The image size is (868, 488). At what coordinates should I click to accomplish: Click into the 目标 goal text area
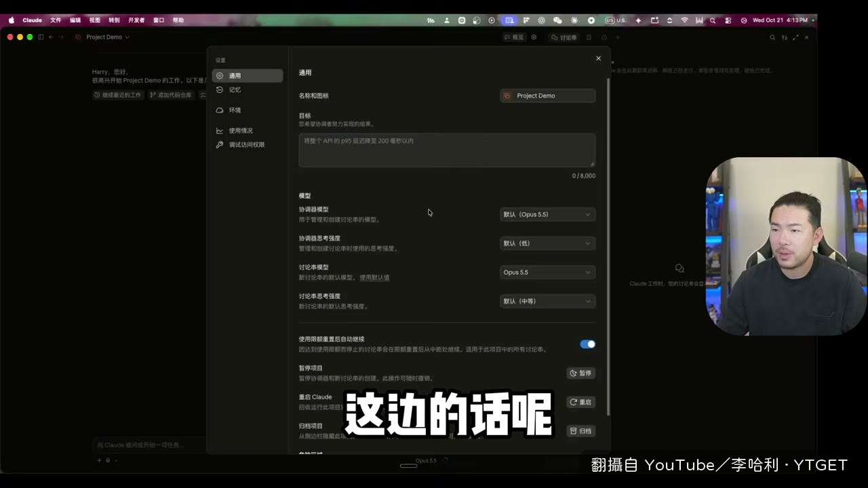[x=447, y=150]
